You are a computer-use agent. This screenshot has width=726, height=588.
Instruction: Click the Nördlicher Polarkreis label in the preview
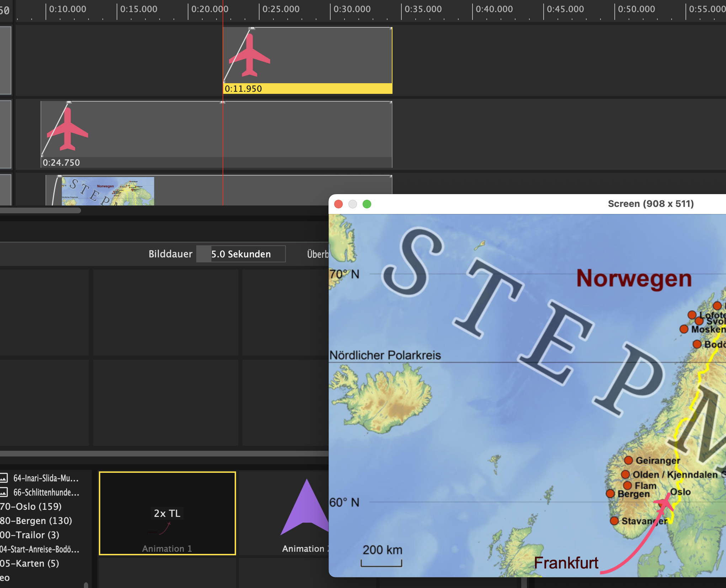[385, 355]
